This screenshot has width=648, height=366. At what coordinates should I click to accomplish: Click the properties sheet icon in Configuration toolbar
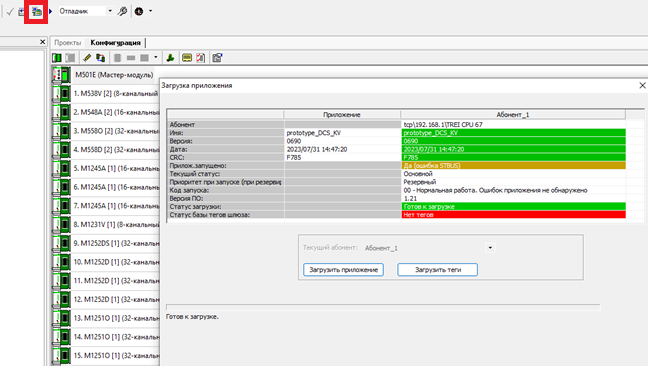(217, 58)
